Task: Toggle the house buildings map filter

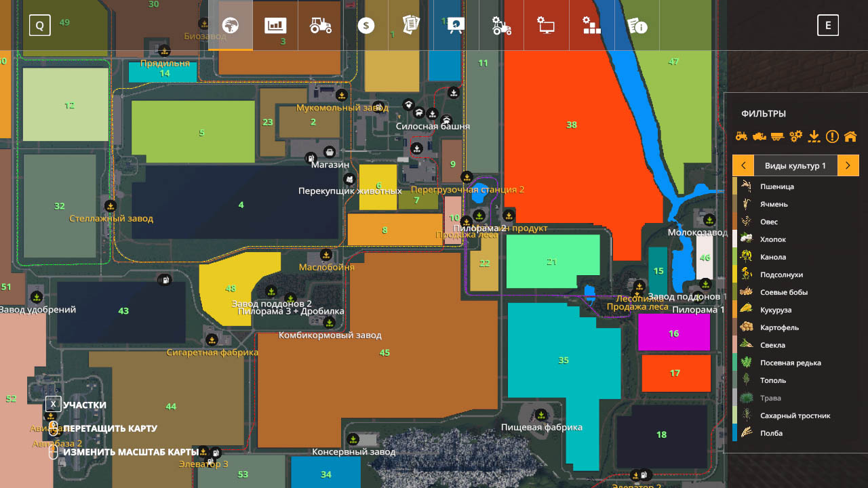Action: (850, 136)
